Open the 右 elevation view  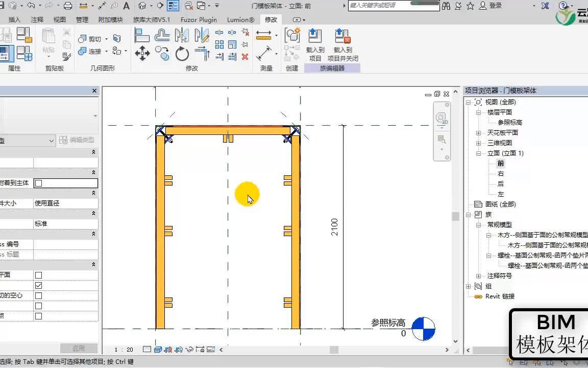click(501, 173)
